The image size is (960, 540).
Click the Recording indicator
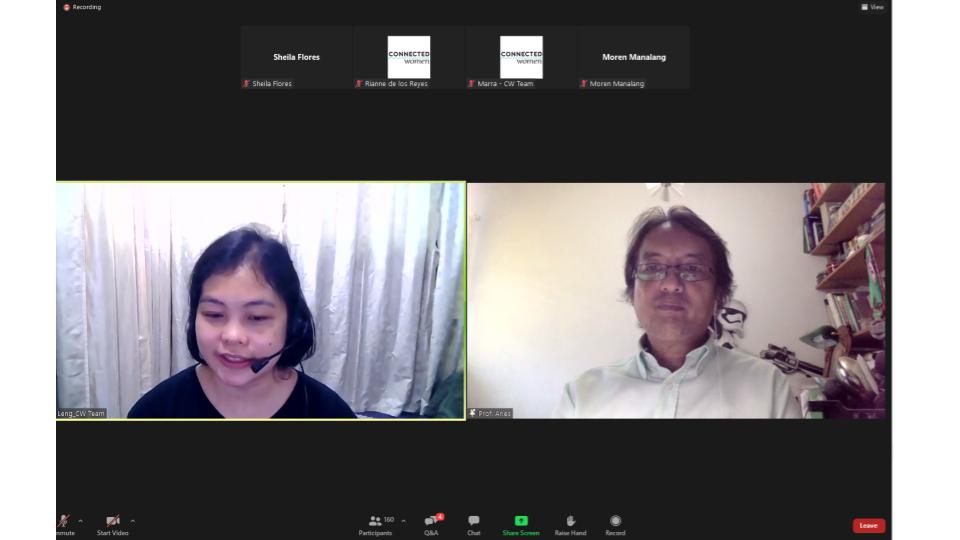[83, 7]
